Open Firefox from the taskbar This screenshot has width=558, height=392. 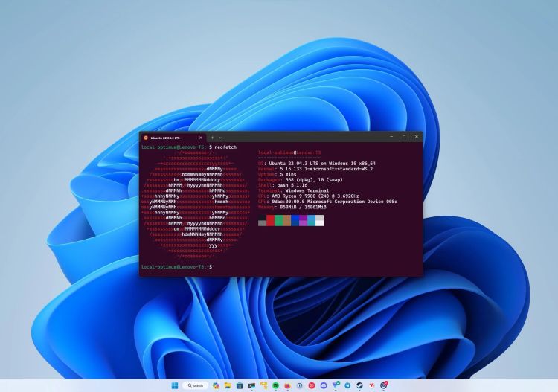(287, 385)
